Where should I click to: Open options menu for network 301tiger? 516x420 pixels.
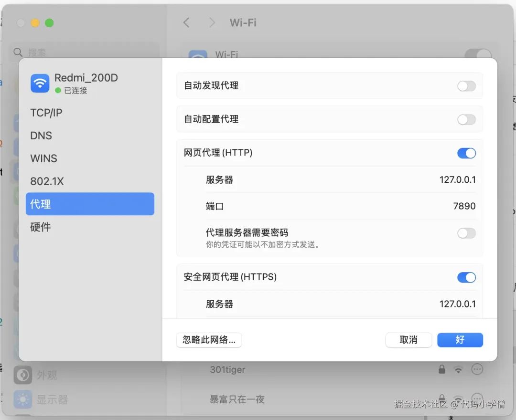tap(478, 369)
